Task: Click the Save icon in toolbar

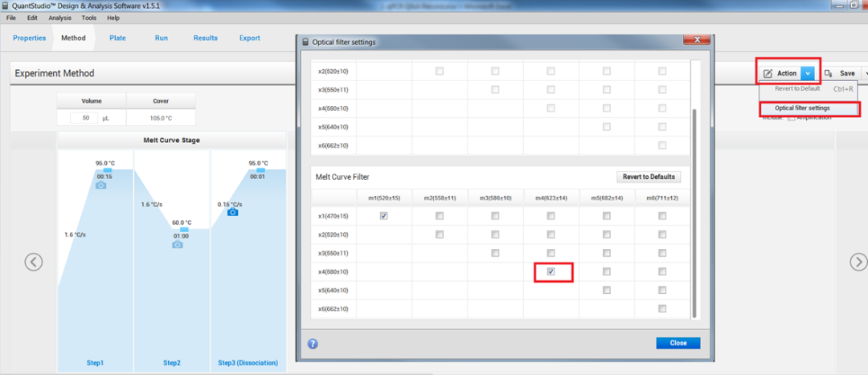Action: point(829,73)
